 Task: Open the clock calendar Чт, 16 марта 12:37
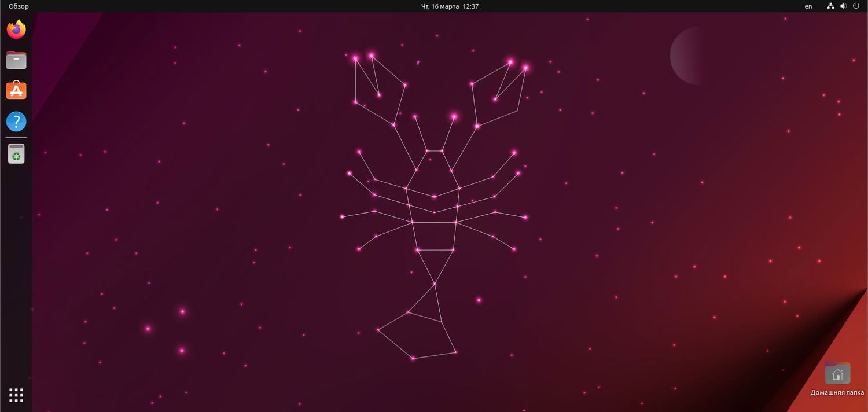pyautogui.click(x=450, y=6)
